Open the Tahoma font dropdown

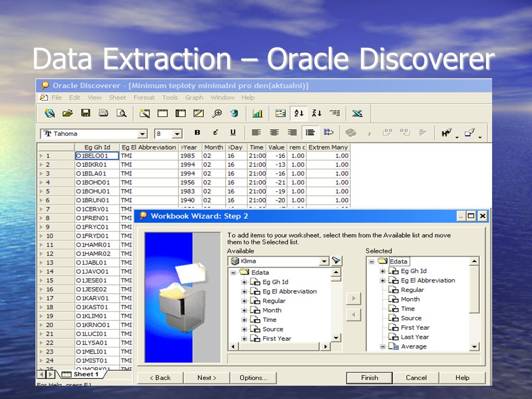click(x=142, y=134)
